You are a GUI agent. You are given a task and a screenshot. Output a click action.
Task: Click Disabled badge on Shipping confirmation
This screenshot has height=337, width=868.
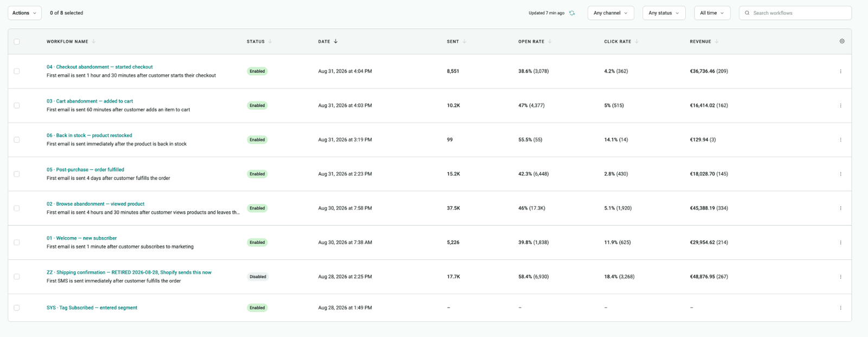(258, 277)
